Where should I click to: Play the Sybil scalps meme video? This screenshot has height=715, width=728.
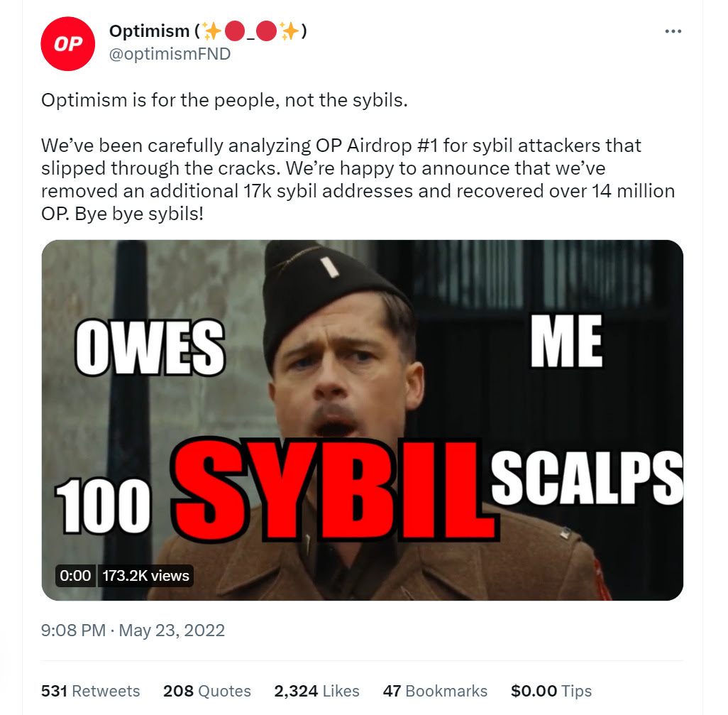(362, 420)
